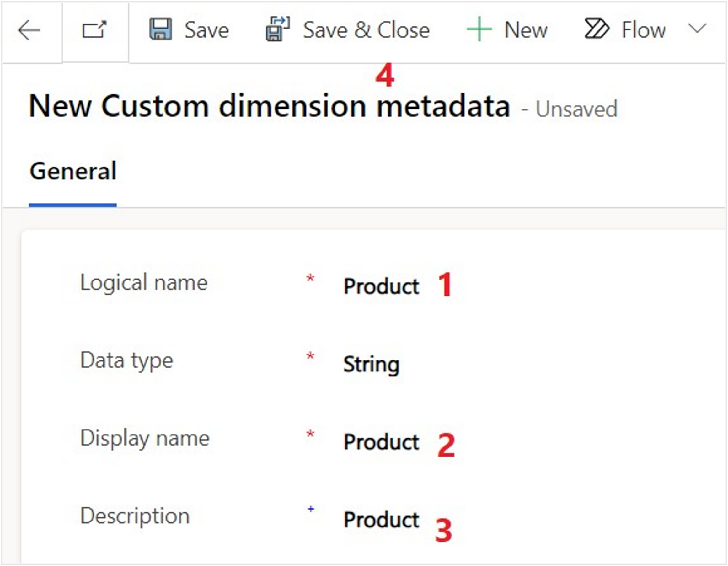The height and width of the screenshot is (566, 728).
Task: Click the Logical name label
Action: coord(144,283)
